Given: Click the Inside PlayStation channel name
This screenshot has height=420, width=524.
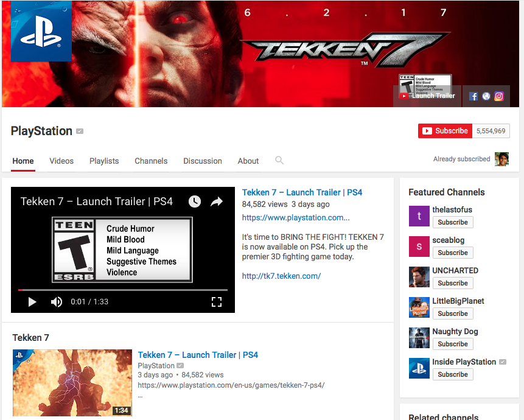Looking at the screenshot, I should click(x=464, y=362).
